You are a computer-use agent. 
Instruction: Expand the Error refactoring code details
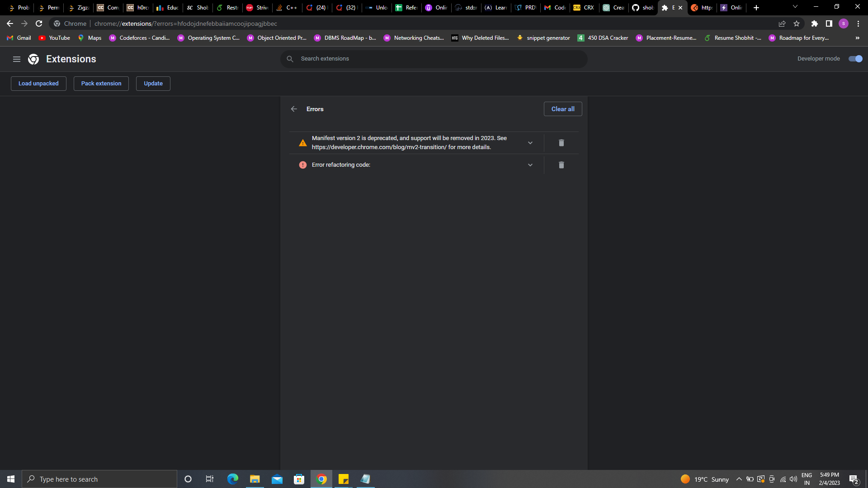point(530,165)
